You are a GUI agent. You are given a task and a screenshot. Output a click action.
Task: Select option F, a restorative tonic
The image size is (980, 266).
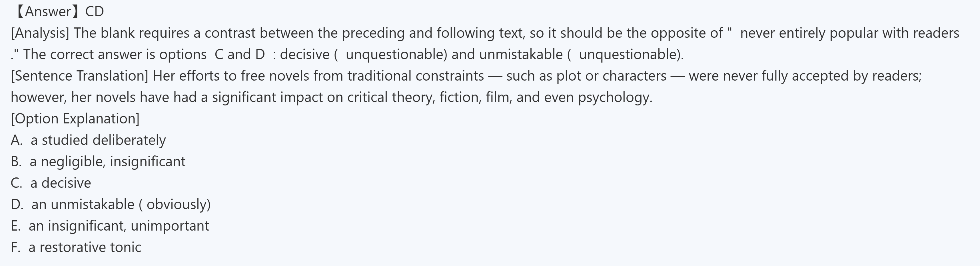pos(76,247)
